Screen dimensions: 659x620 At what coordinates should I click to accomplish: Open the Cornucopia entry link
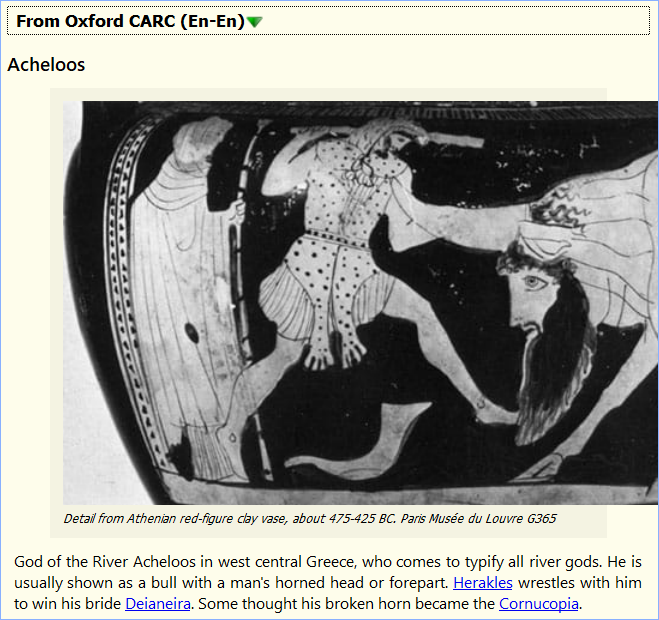pos(538,604)
